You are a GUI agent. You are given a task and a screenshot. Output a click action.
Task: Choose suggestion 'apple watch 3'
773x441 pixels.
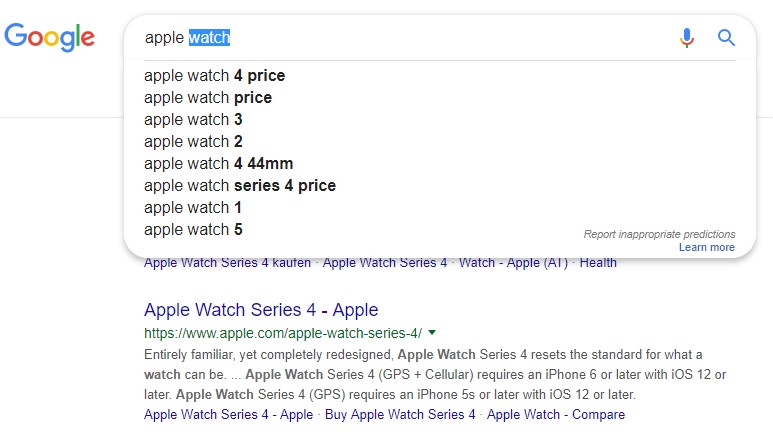point(193,119)
